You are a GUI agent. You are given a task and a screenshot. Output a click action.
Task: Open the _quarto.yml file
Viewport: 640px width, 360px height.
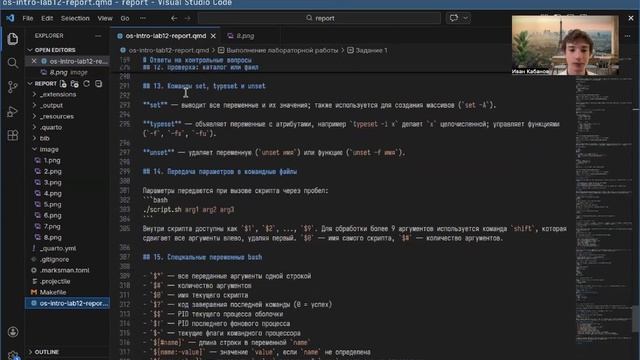[58, 249]
